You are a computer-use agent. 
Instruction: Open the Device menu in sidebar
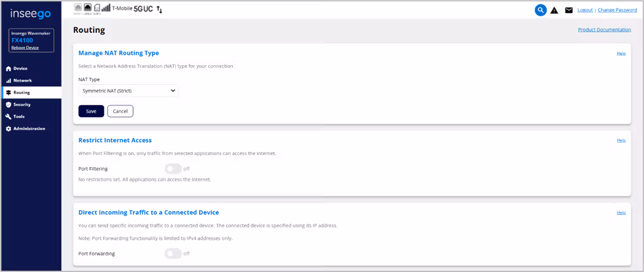click(x=20, y=68)
